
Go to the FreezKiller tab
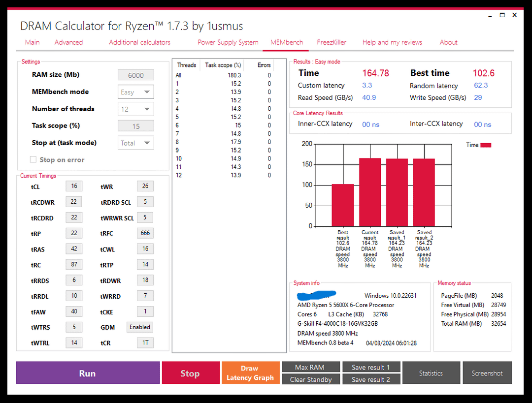click(x=332, y=42)
